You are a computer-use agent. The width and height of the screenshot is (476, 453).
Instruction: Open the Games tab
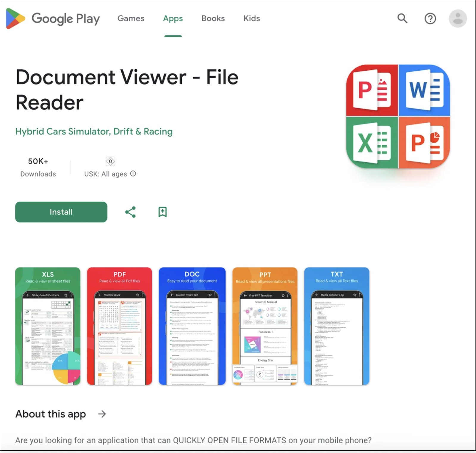[x=131, y=18]
